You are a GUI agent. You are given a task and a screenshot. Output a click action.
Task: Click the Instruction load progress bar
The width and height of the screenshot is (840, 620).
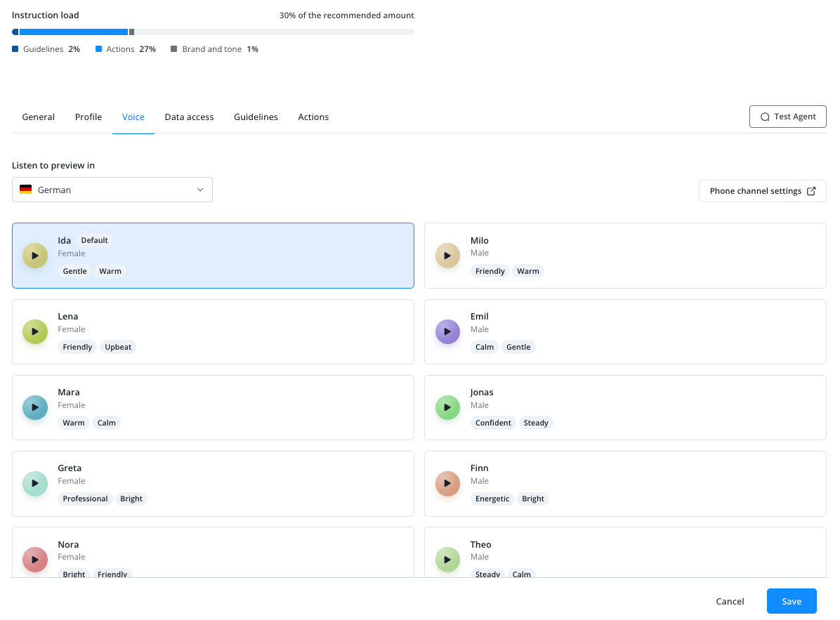213,32
